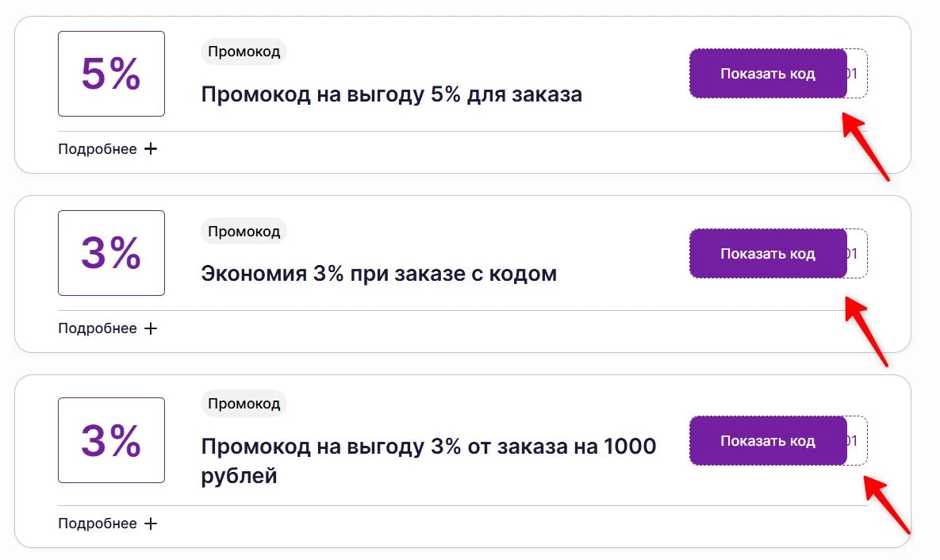
Task: Click the Промокод label on the middle card
Action: [243, 232]
